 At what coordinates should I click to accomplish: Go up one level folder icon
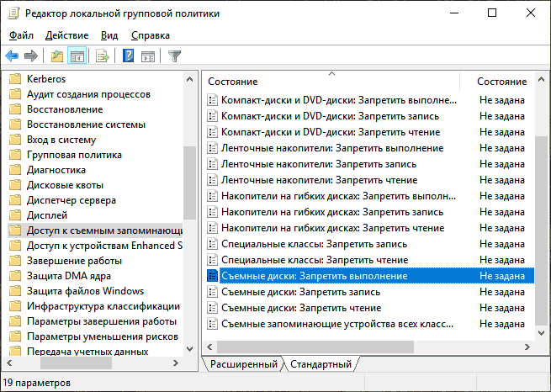pos(57,56)
